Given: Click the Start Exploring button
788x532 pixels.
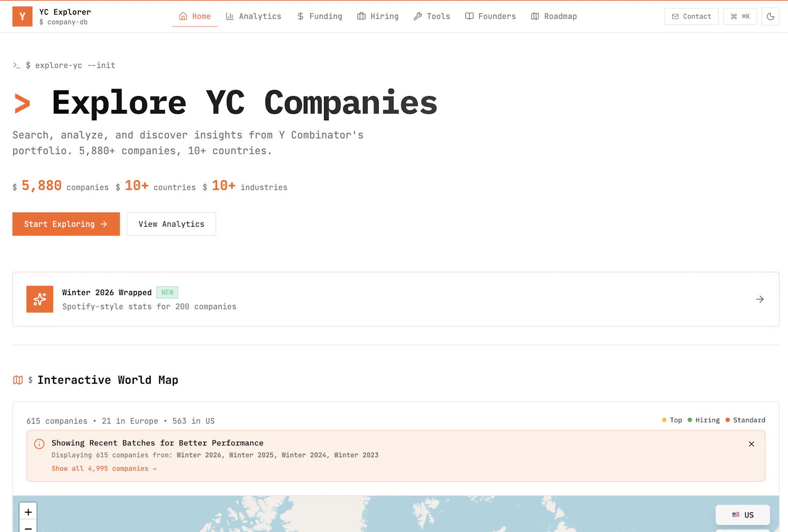Looking at the screenshot, I should pyautogui.click(x=66, y=224).
